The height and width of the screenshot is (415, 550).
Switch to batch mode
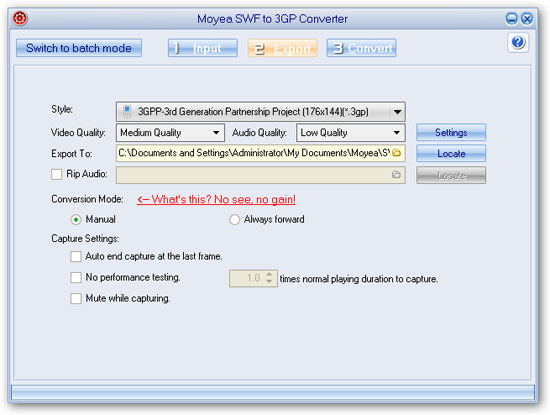click(x=79, y=48)
